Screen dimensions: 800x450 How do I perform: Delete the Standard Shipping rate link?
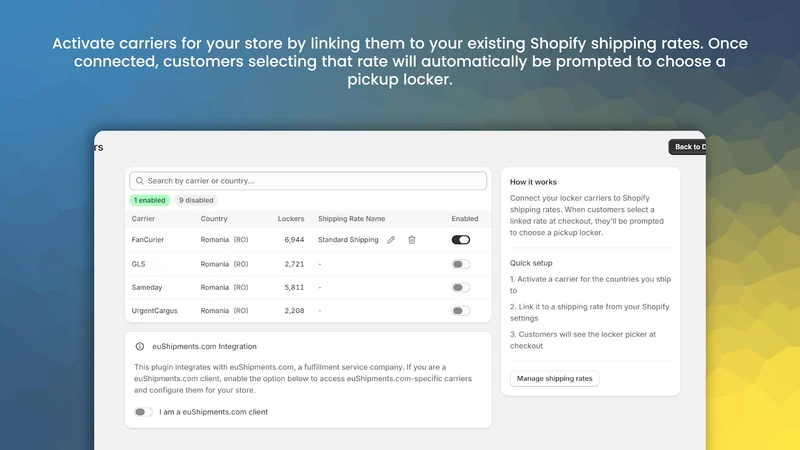coord(412,240)
